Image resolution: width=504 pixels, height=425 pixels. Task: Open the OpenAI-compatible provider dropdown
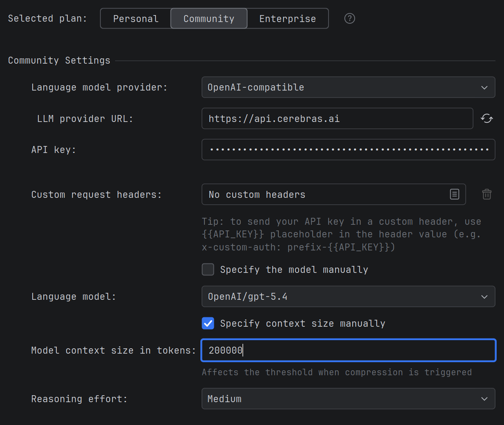tap(348, 87)
